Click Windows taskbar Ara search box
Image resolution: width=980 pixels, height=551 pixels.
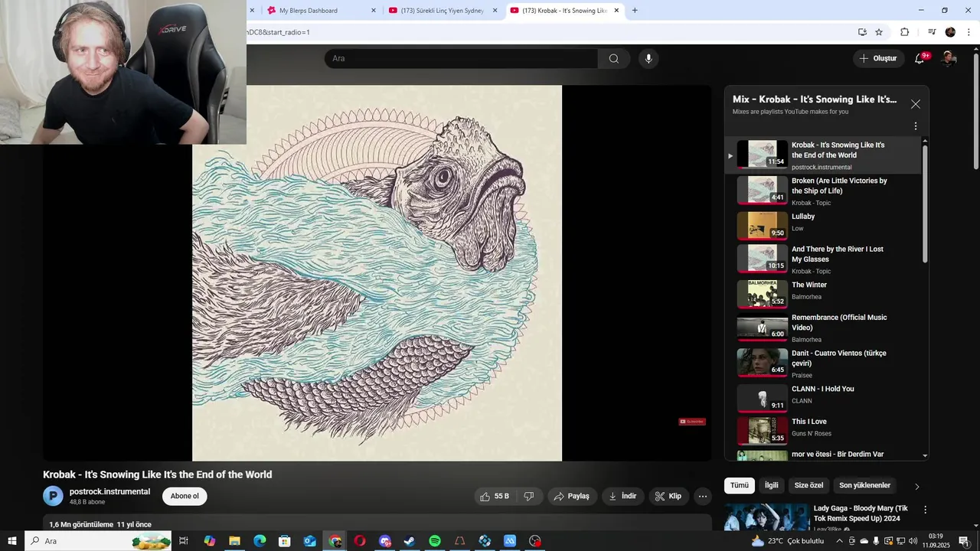click(x=98, y=541)
